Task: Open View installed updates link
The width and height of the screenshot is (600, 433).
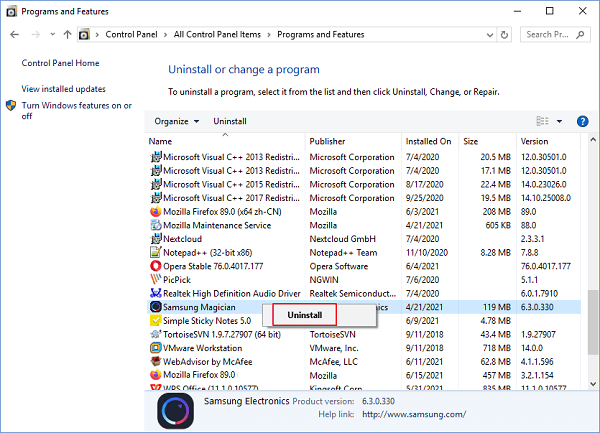Action: coord(63,88)
